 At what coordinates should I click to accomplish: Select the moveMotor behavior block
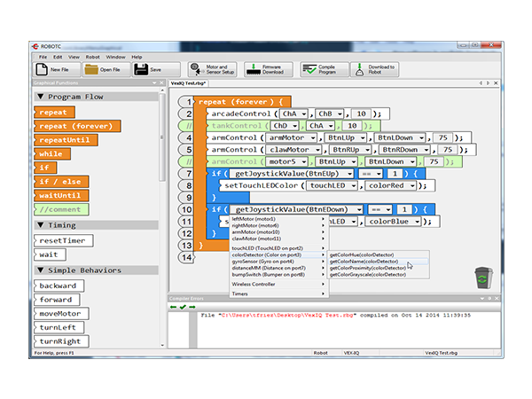click(x=60, y=314)
